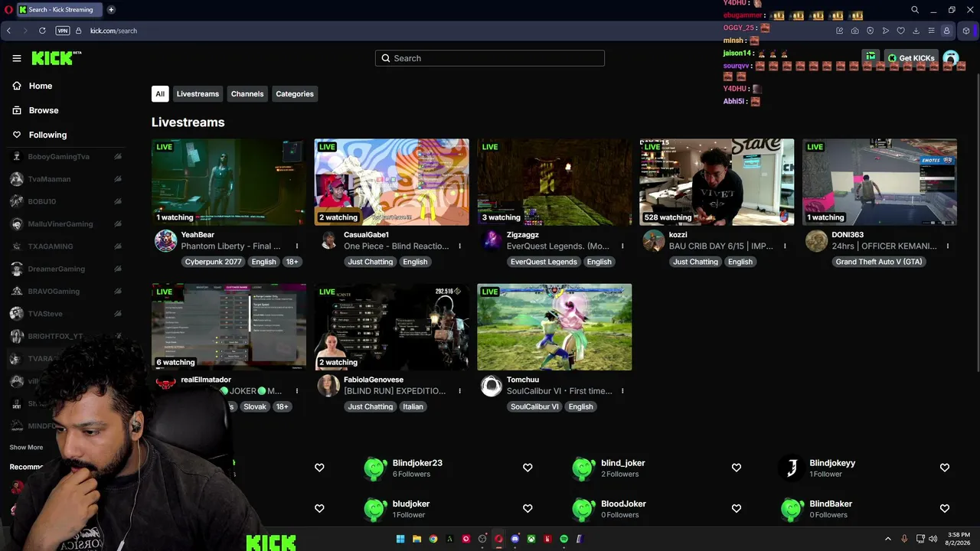Click the browser address bar URL

113,31
